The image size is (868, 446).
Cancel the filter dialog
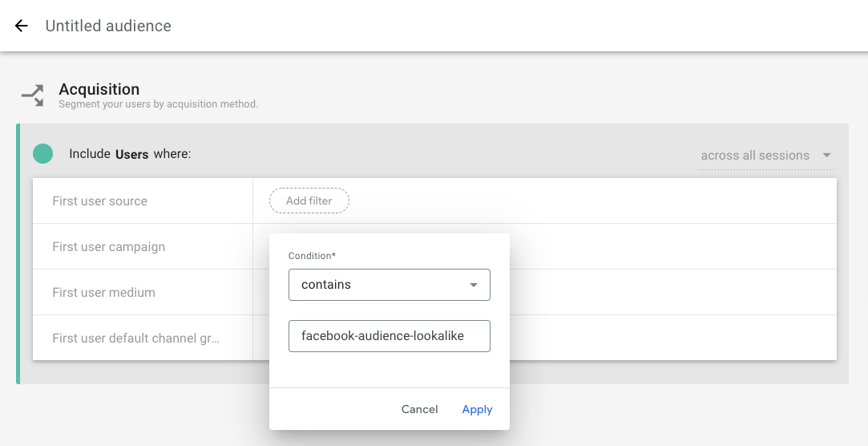tap(419, 409)
